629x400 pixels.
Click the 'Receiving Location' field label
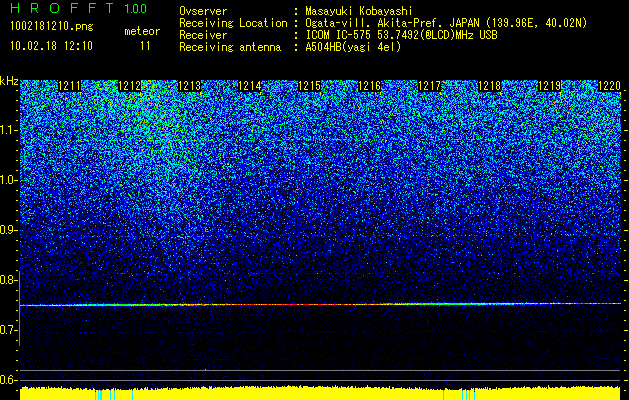coord(233,23)
